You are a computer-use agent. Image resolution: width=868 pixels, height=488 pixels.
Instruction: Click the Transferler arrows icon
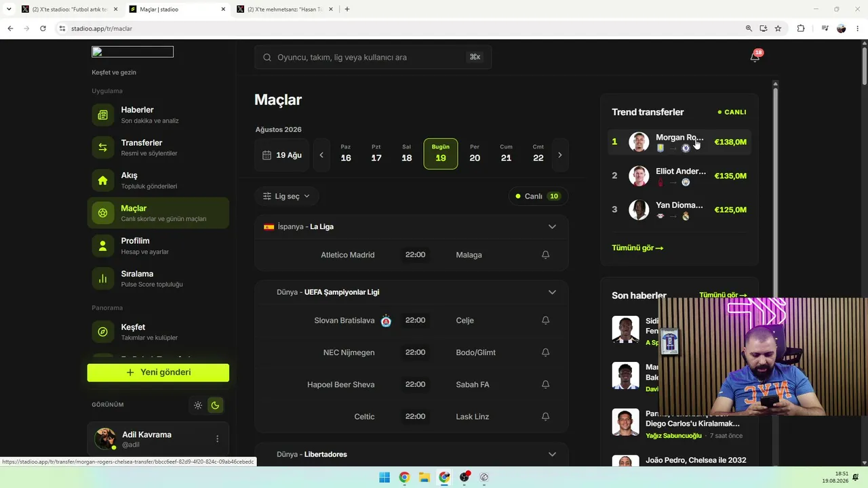point(103,148)
